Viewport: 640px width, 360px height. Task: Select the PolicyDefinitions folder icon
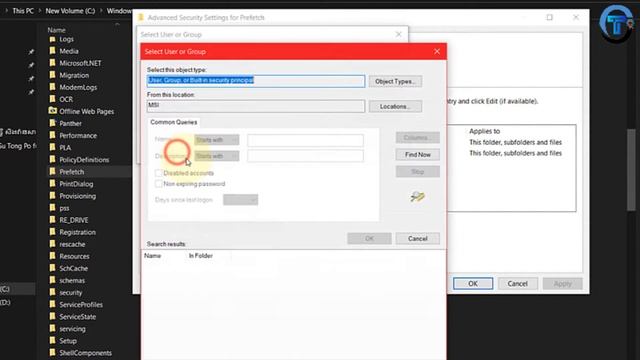point(52,160)
